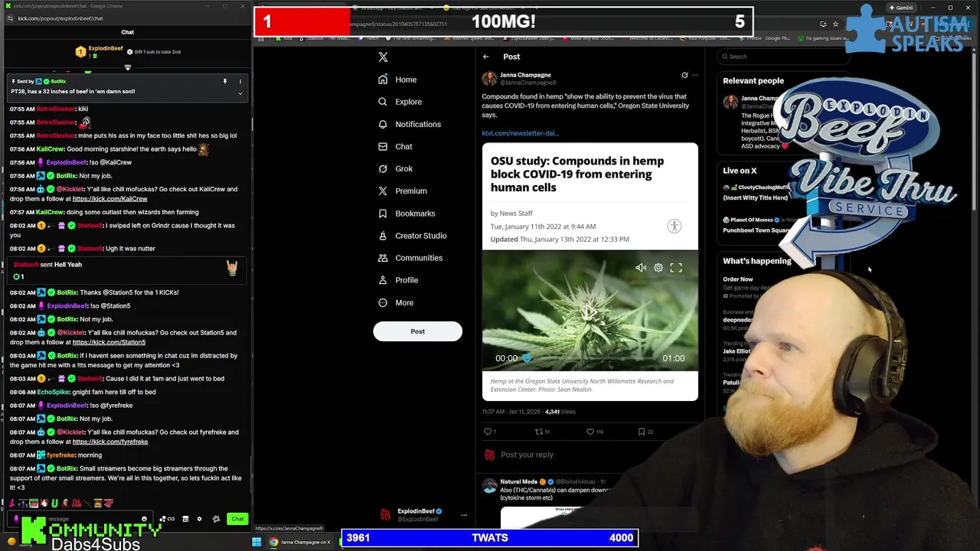980x551 pixels.
Task: Open Creator Studio in X sidebar
Action: (412, 236)
